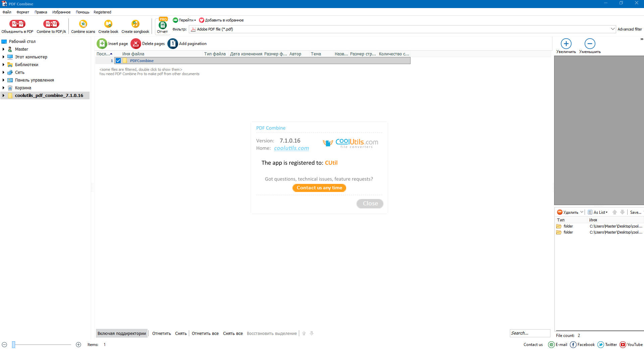
Task: Click the Search input field
Action: point(529,333)
